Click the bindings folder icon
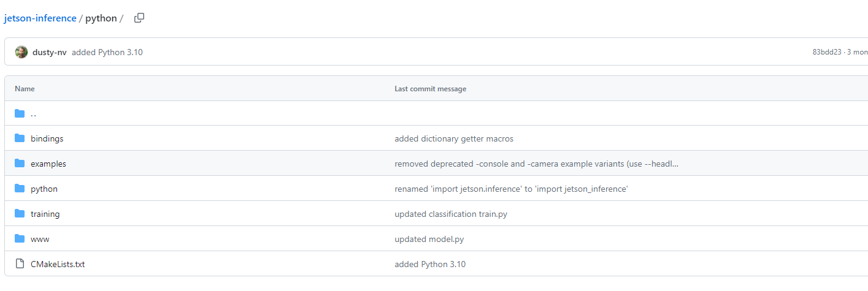 click(20, 138)
